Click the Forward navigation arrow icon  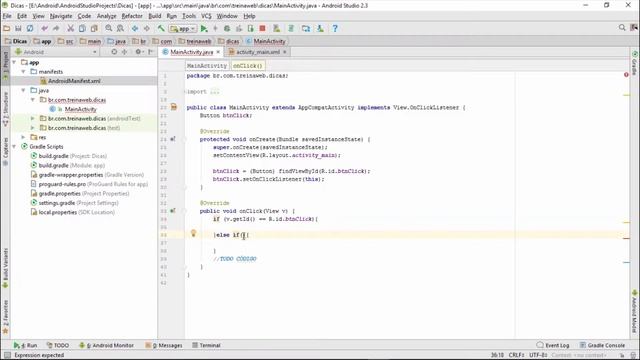[147, 29]
